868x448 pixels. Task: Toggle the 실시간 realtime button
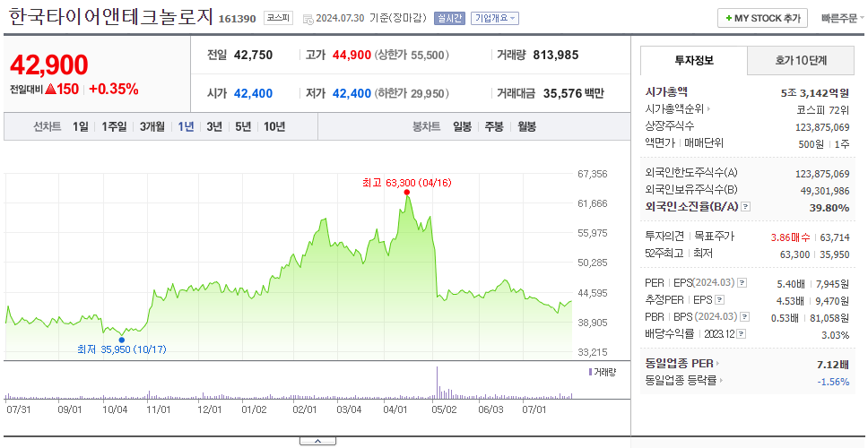coord(449,18)
